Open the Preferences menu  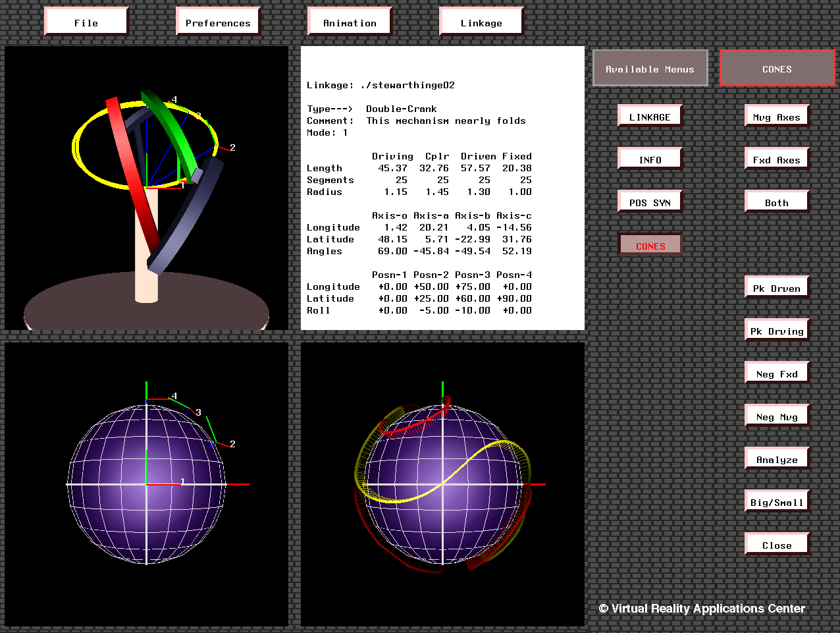[x=218, y=22]
